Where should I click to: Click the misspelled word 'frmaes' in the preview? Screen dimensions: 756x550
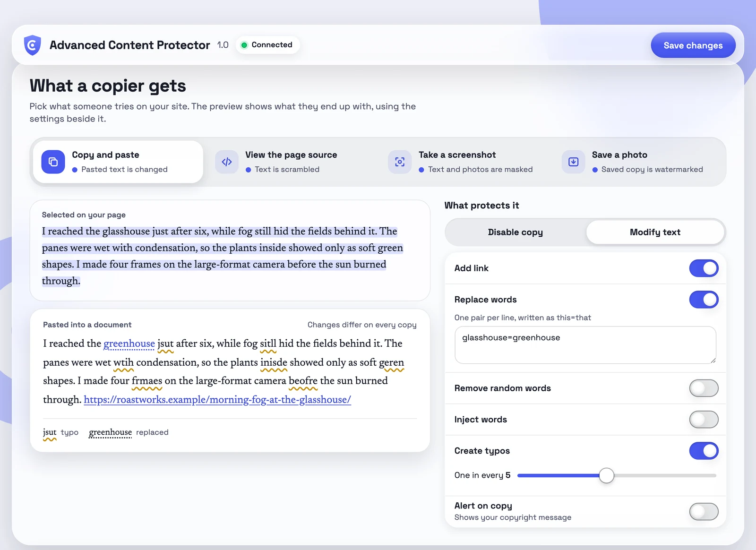point(147,381)
